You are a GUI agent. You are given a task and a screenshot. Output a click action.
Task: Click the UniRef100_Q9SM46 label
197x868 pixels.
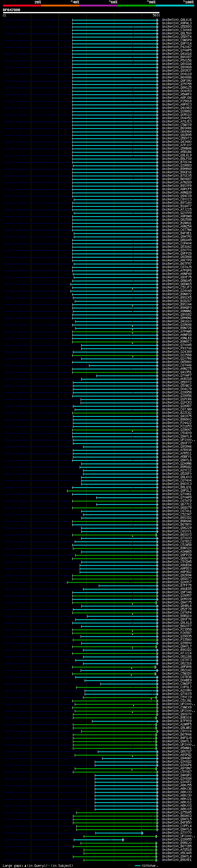pos(177,446)
